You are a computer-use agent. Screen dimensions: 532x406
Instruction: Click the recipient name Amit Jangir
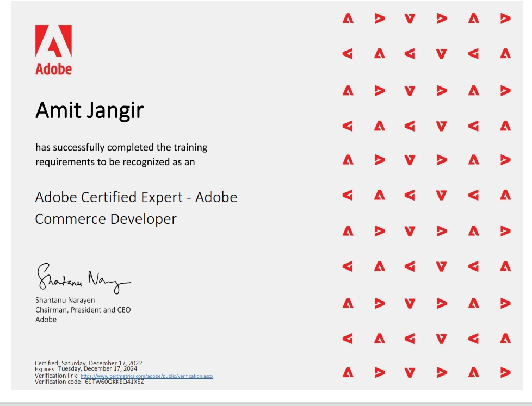point(90,110)
